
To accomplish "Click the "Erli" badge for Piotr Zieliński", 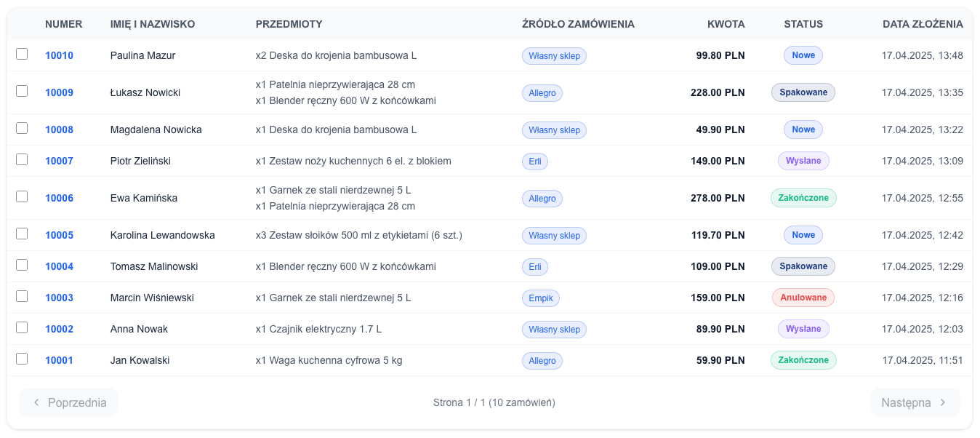I will [x=535, y=161].
